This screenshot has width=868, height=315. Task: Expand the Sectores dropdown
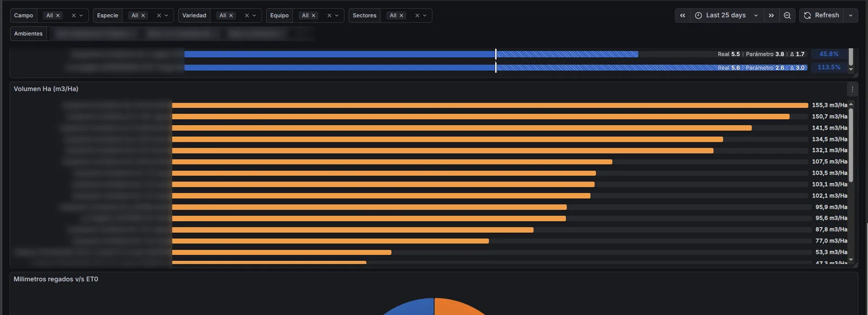pos(425,16)
